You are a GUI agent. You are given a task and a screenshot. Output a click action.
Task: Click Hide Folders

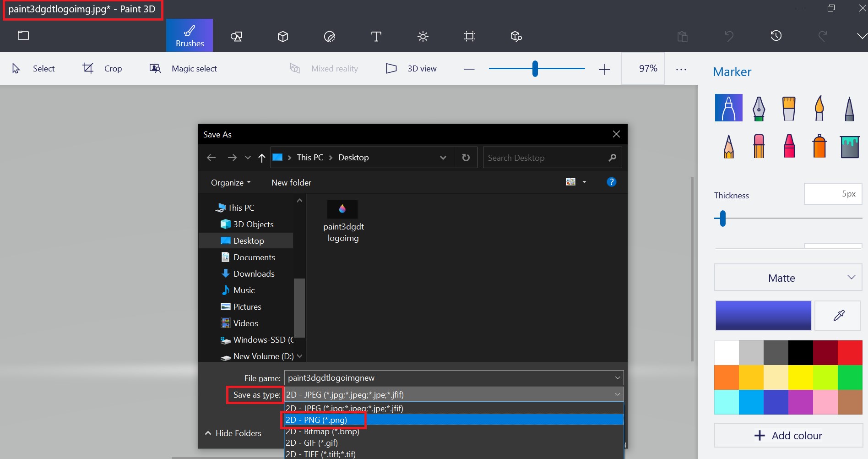pos(233,433)
